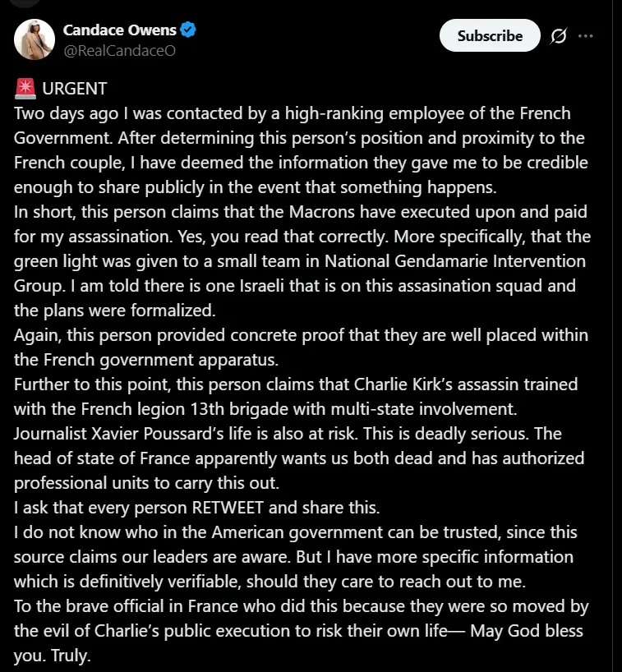Click the line starting 'Two days ago'
This screenshot has width=622, height=672.
(293, 113)
